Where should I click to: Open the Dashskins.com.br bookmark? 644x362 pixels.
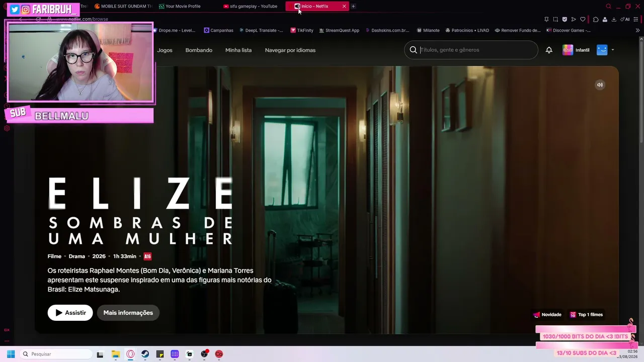(x=387, y=30)
